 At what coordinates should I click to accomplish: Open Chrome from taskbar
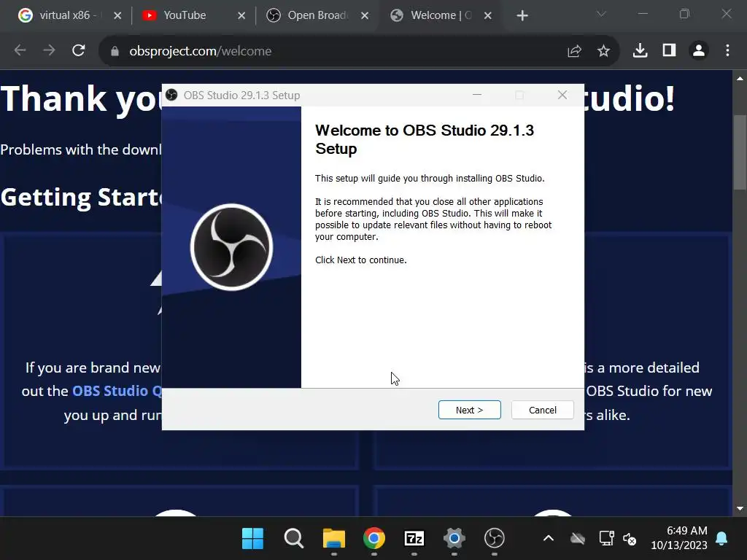tap(374, 539)
